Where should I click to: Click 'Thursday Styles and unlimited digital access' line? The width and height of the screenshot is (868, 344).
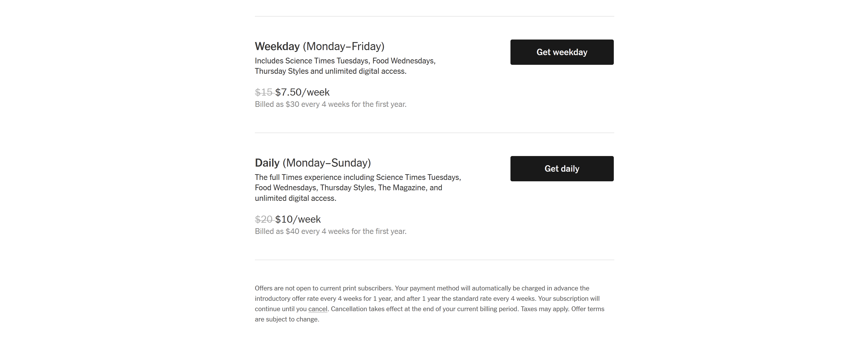pos(330,71)
